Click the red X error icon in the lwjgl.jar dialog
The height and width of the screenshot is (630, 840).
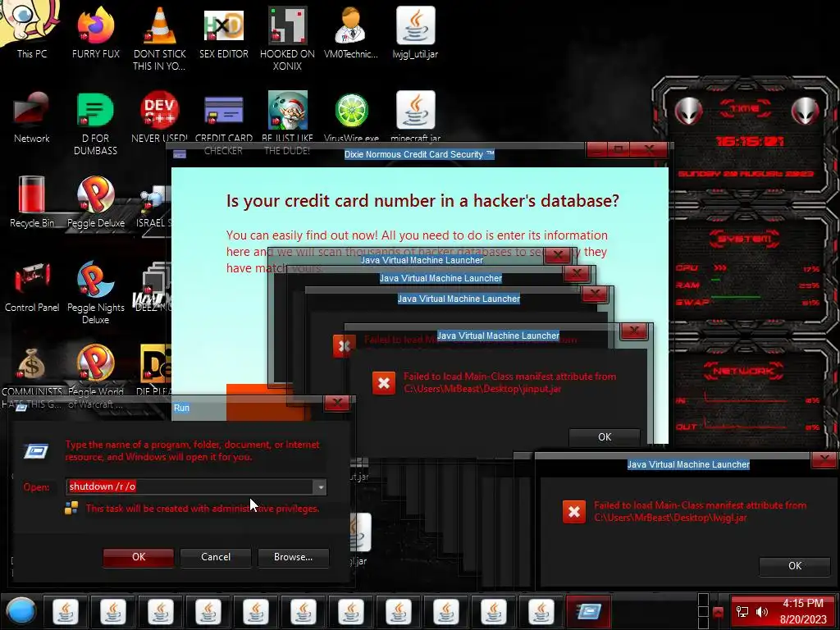click(573, 512)
